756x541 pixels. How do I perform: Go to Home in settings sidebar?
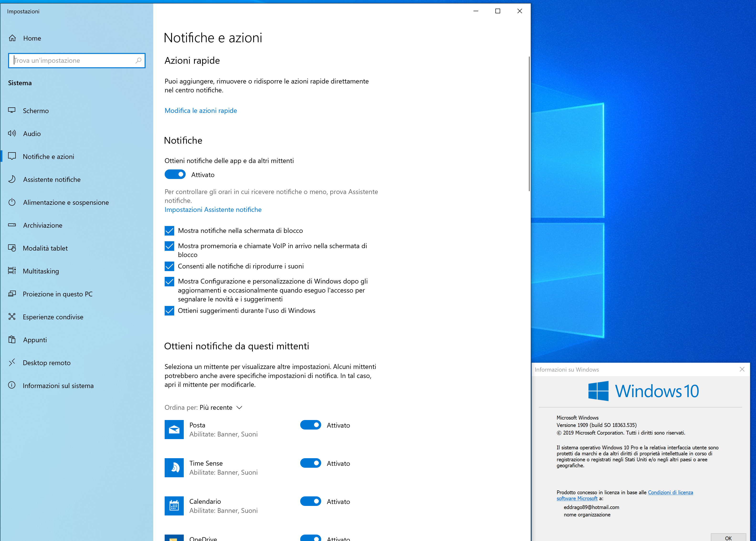77,38
